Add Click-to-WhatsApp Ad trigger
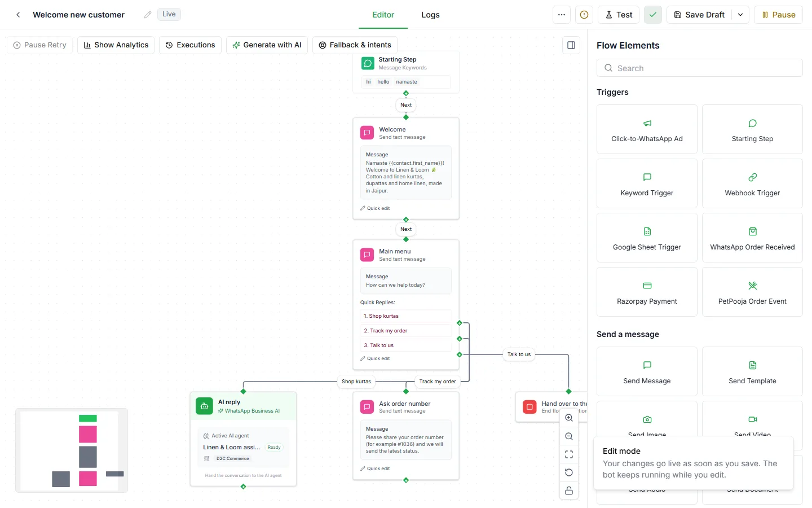The width and height of the screenshot is (812, 508). (647, 129)
